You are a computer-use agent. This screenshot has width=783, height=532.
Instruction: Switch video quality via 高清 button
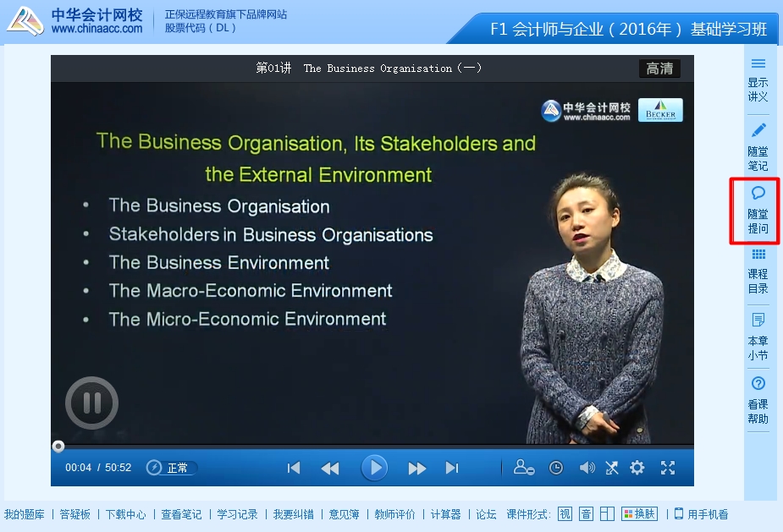(x=659, y=69)
